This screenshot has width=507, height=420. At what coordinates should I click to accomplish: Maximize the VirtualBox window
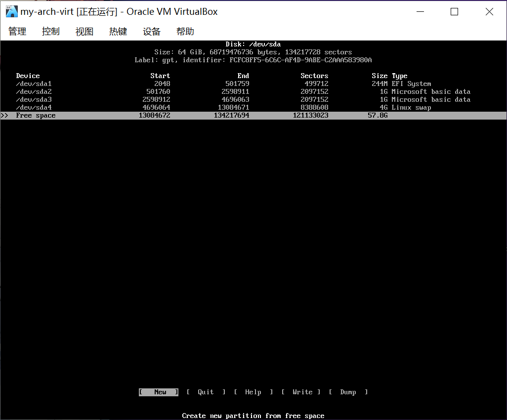point(454,12)
